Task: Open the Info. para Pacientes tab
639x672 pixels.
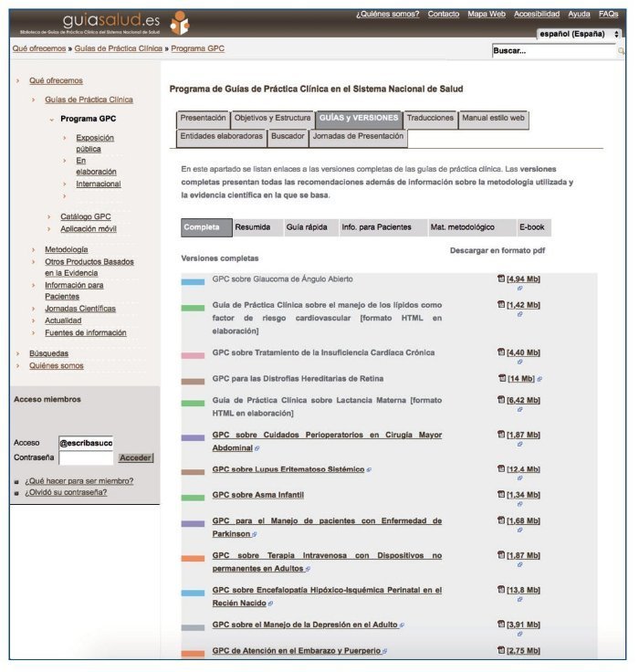Action: [376, 227]
